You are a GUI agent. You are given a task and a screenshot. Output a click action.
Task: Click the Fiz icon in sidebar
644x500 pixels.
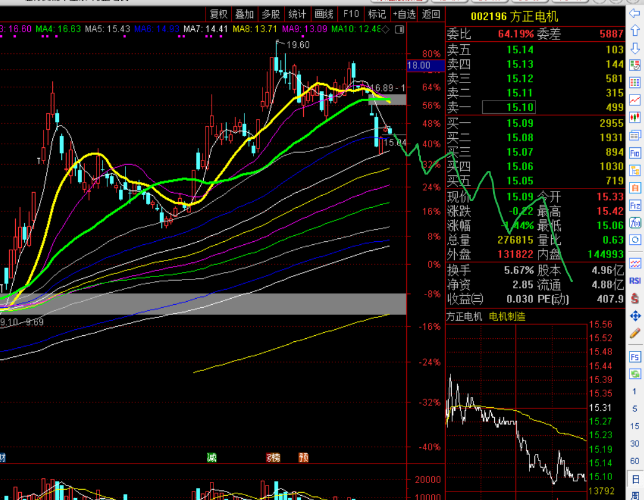click(635, 205)
